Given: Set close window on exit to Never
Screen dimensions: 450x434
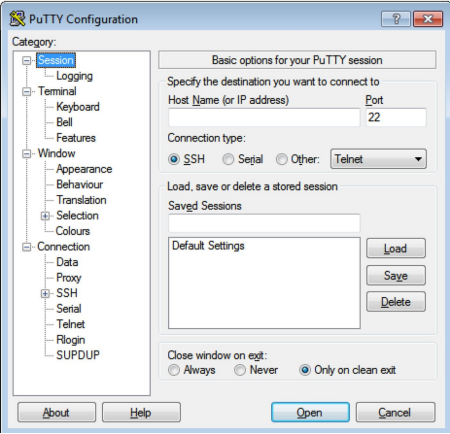Looking at the screenshot, I should click(x=240, y=370).
